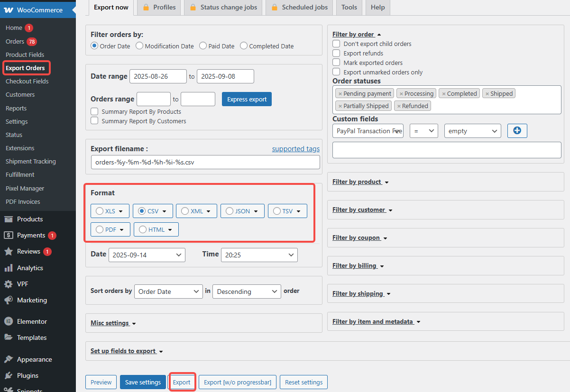The height and width of the screenshot is (392, 570).
Task: Check Summary Report By Products
Action: 93,111
